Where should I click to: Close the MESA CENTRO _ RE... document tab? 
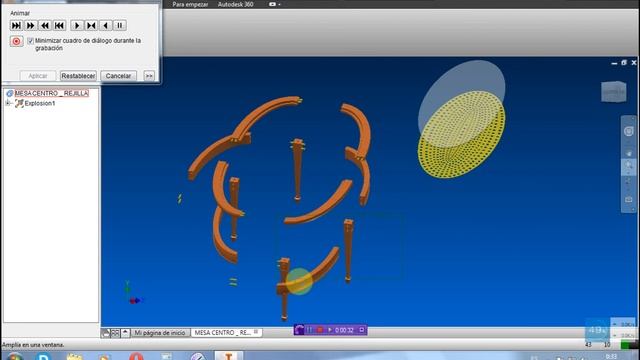256,332
